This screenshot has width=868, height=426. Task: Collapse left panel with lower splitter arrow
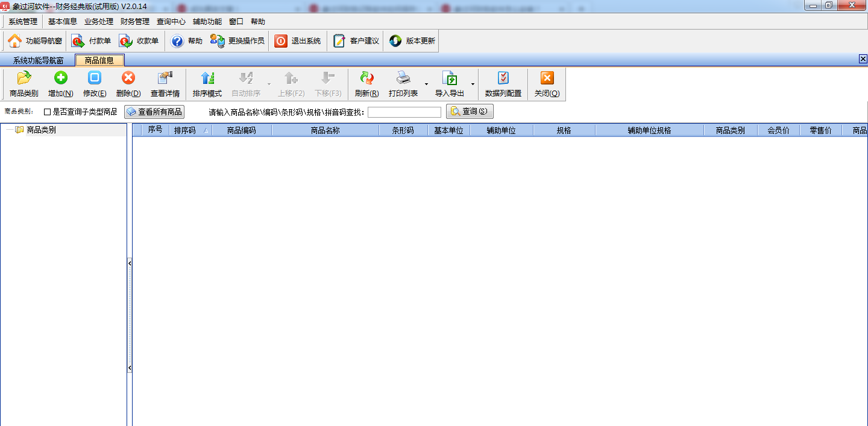coord(130,368)
